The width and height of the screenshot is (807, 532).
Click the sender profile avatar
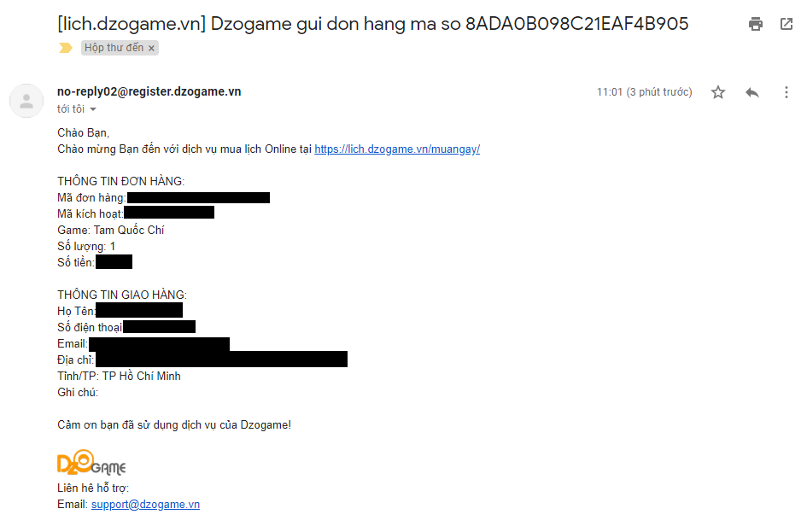click(x=26, y=101)
